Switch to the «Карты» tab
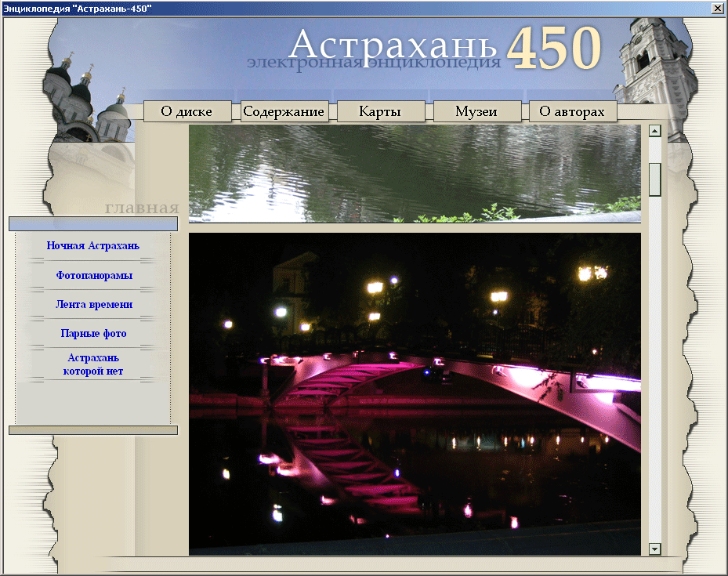Image resolution: width=728 pixels, height=576 pixels. tap(381, 111)
